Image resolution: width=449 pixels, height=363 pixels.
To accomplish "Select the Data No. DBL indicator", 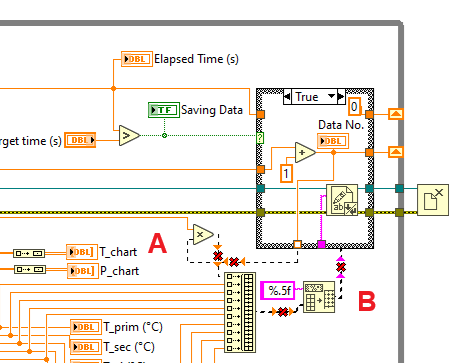I will (x=333, y=141).
